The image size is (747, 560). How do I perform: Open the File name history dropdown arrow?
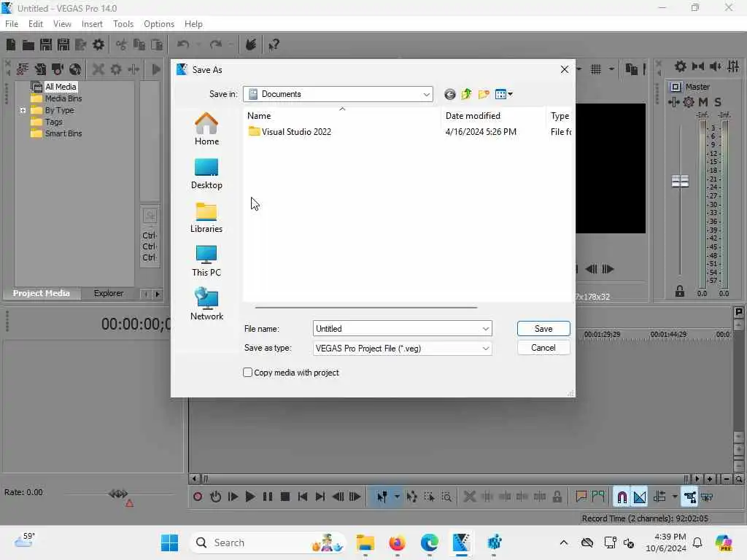pos(485,329)
